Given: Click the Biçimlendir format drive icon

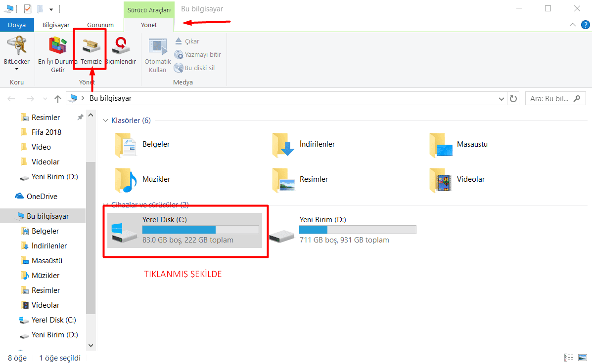Looking at the screenshot, I should [x=121, y=45].
